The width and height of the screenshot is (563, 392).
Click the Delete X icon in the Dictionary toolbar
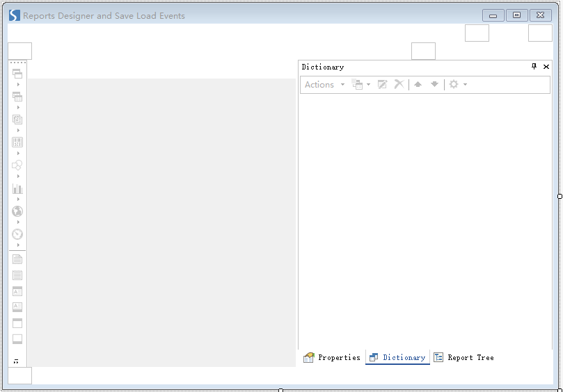(399, 84)
